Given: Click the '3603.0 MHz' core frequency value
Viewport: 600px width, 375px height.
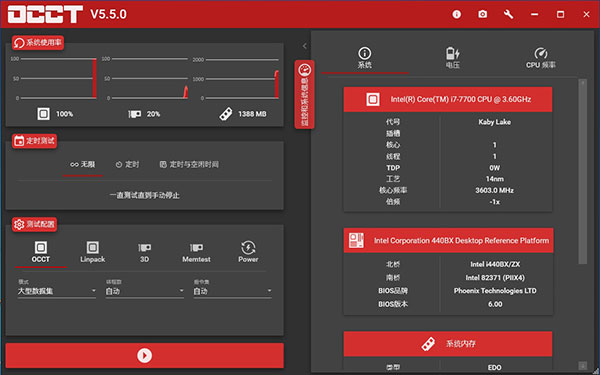Looking at the screenshot, I should pos(494,191).
